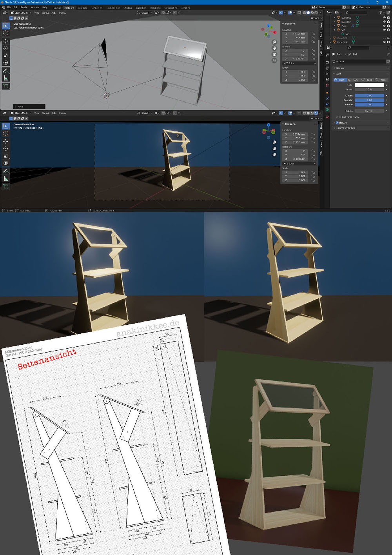Open rotation mode XYZ Euler dropdown
The height and width of the screenshot is (555, 392).
tap(299, 63)
